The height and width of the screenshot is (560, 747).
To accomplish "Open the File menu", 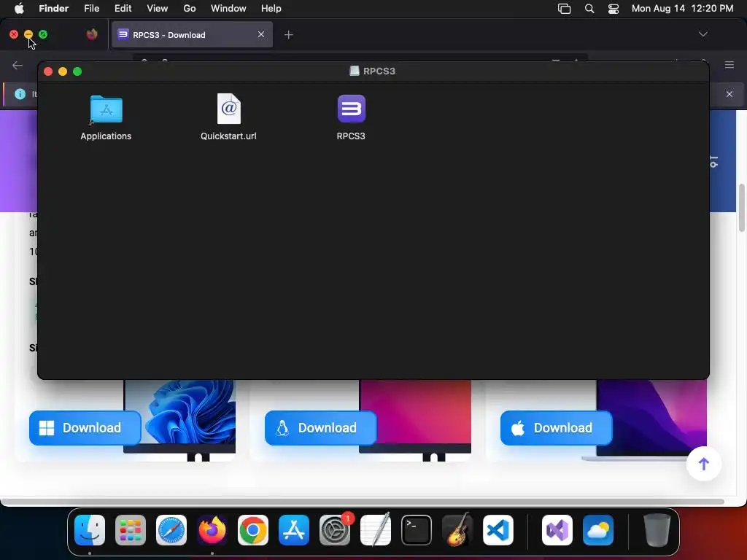I will point(91,9).
